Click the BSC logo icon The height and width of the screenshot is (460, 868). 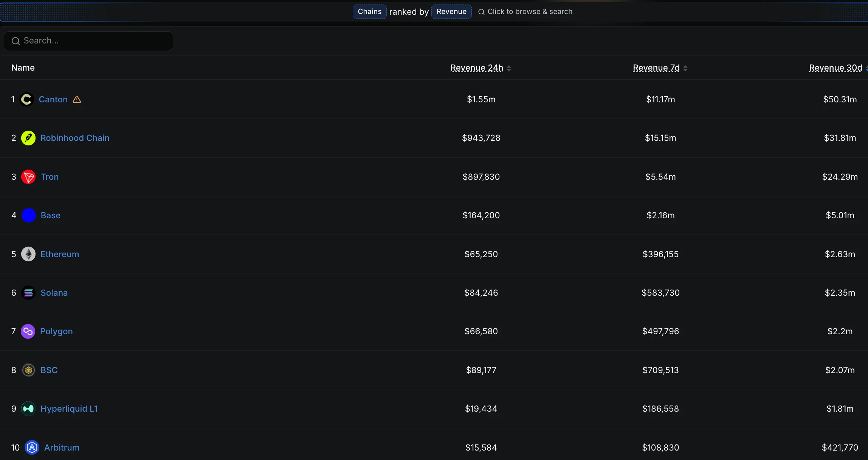(28, 370)
